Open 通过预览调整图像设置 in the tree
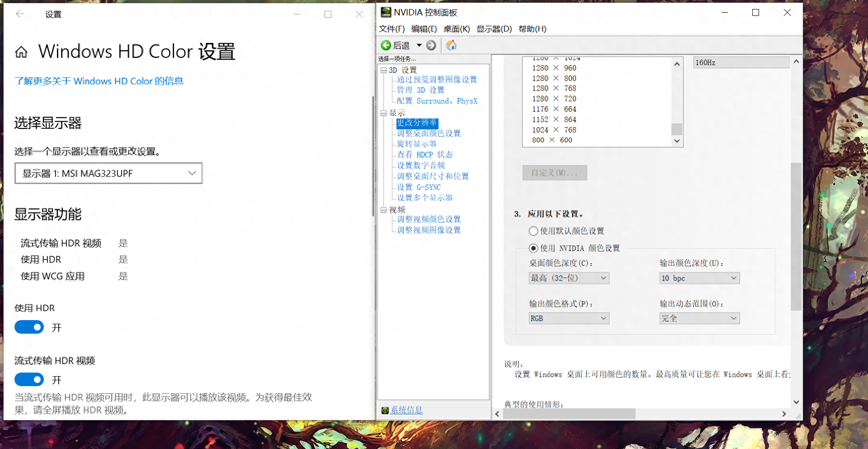Image resolution: width=868 pixels, height=449 pixels. point(437,80)
